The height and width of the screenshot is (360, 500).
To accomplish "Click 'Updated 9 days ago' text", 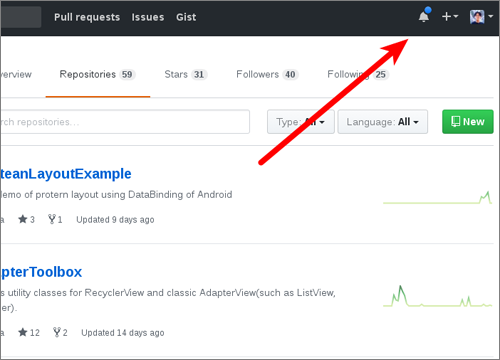I will (115, 220).
